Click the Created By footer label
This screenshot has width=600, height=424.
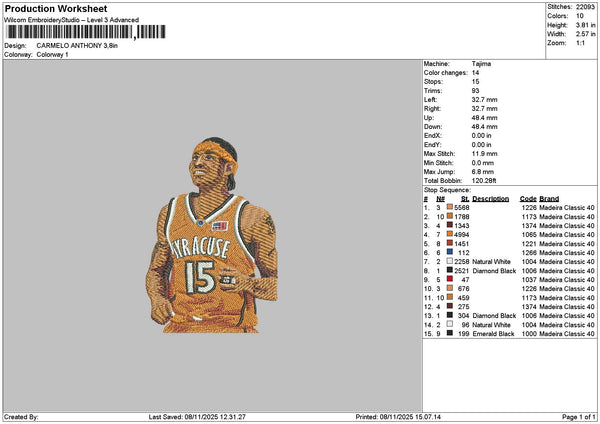pyautogui.click(x=21, y=417)
